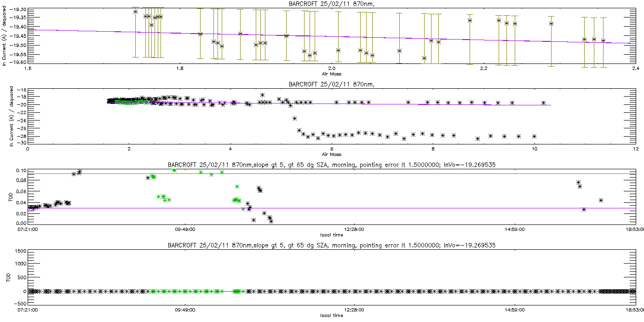The image size is (644, 322).
Task: Select the isolated point near -23 in the second plot
Action: point(294,118)
